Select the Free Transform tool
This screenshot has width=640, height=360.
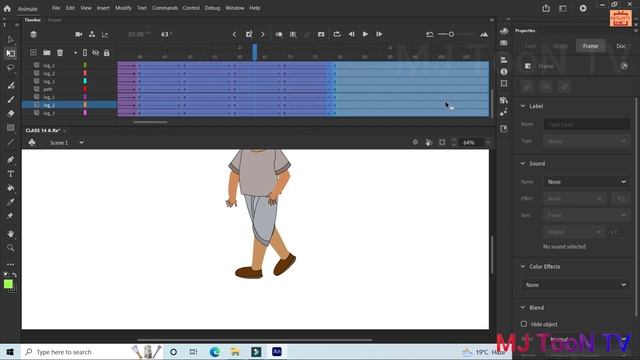11,53
